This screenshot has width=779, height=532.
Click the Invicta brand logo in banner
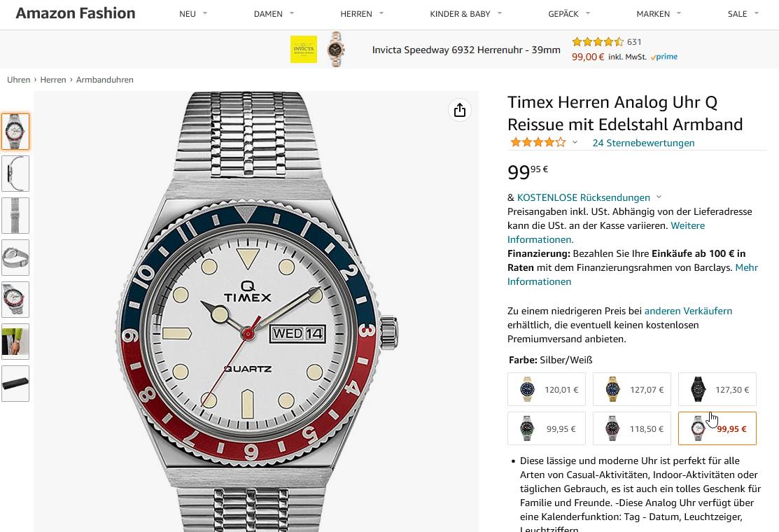point(303,50)
